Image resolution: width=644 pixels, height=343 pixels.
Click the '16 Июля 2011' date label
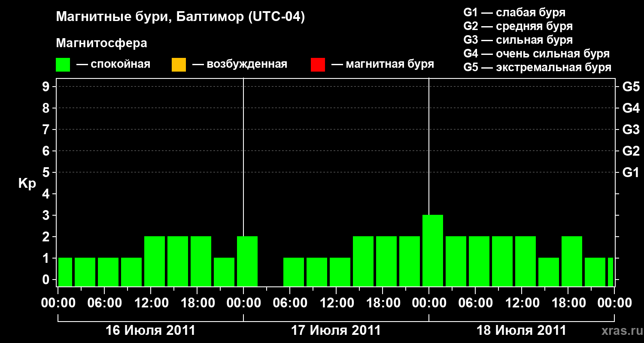coord(150,331)
